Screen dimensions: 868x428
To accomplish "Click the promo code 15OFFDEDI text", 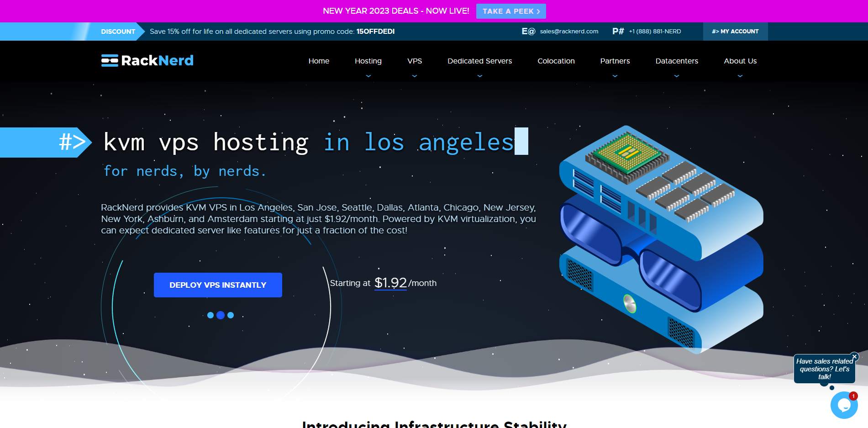I will click(x=375, y=32).
